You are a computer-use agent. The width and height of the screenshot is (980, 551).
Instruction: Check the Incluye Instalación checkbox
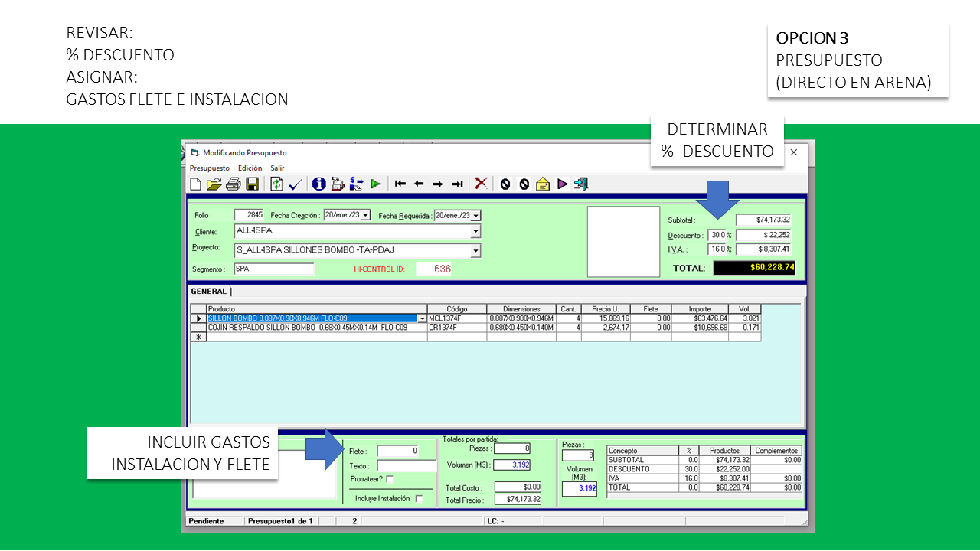point(419,499)
